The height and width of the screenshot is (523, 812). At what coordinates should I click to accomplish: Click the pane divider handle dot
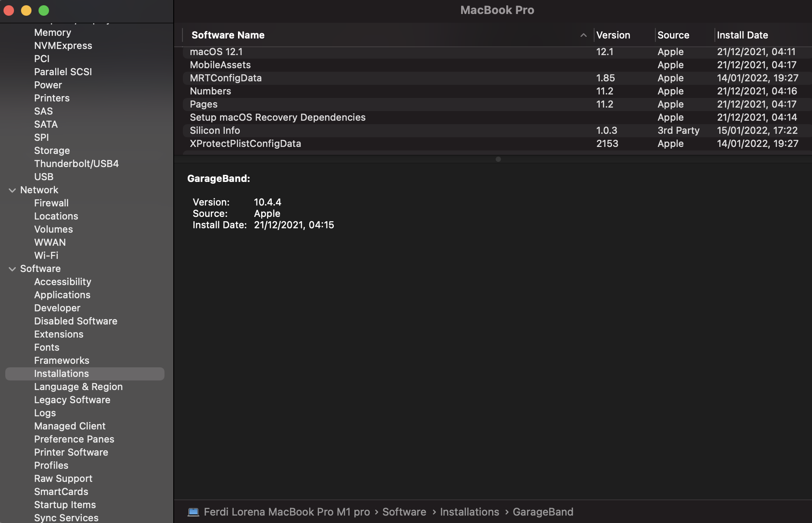(x=498, y=159)
